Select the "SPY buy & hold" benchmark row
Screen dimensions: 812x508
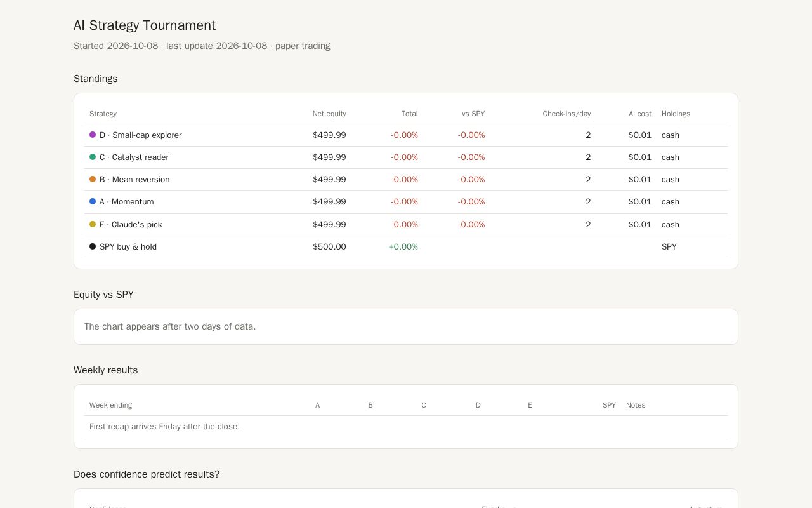[x=406, y=247]
